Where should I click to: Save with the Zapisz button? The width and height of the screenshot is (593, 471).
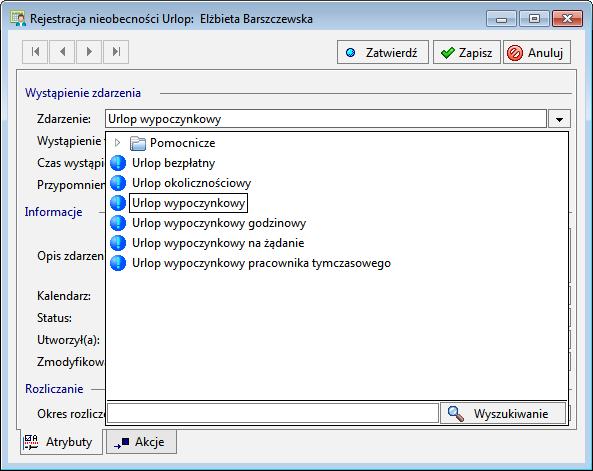467,53
